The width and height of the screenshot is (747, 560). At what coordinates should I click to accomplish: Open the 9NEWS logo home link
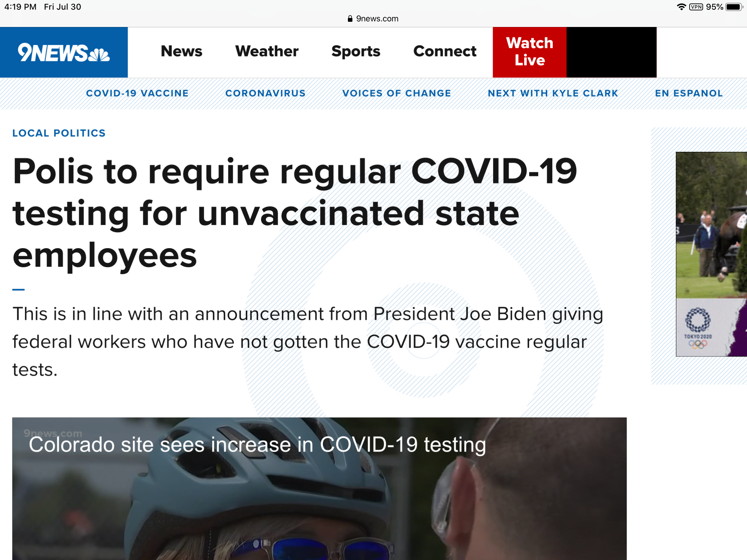tap(64, 53)
